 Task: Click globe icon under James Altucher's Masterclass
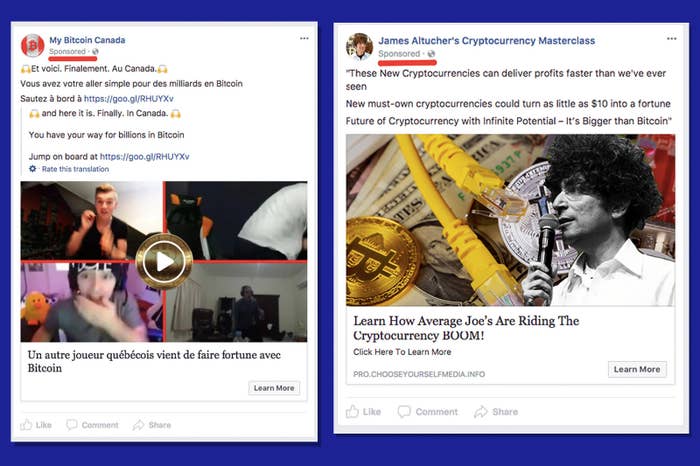click(431, 54)
